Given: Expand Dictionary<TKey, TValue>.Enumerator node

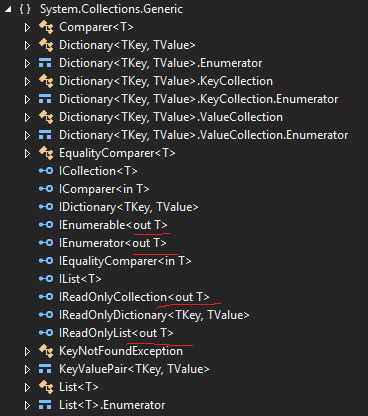Looking at the screenshot, I should [x=27, y=63].
